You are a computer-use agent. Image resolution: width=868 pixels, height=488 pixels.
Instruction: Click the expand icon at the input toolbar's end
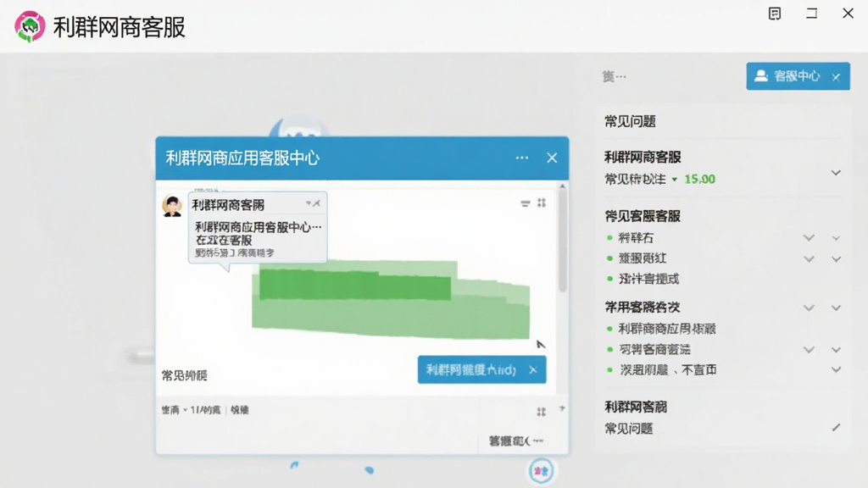pos(542,411)
